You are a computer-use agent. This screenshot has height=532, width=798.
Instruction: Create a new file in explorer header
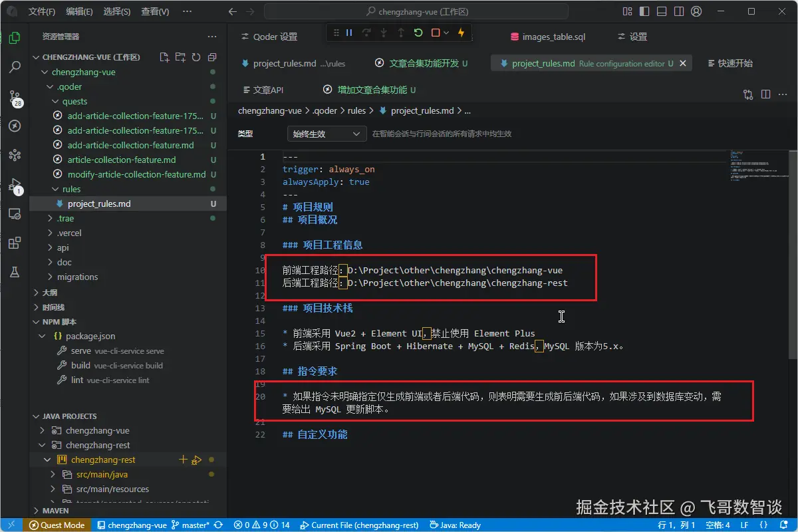[x=164, y=57]
